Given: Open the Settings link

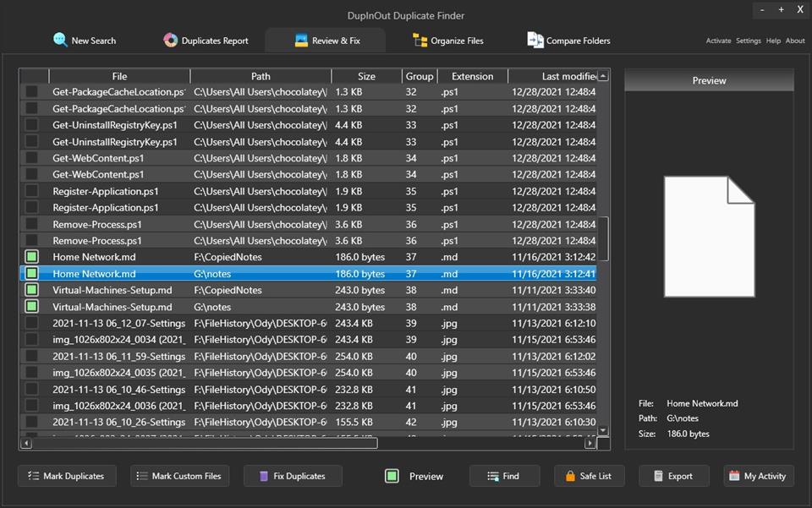Looking at the screenshot, I should (x=749, y=41).
